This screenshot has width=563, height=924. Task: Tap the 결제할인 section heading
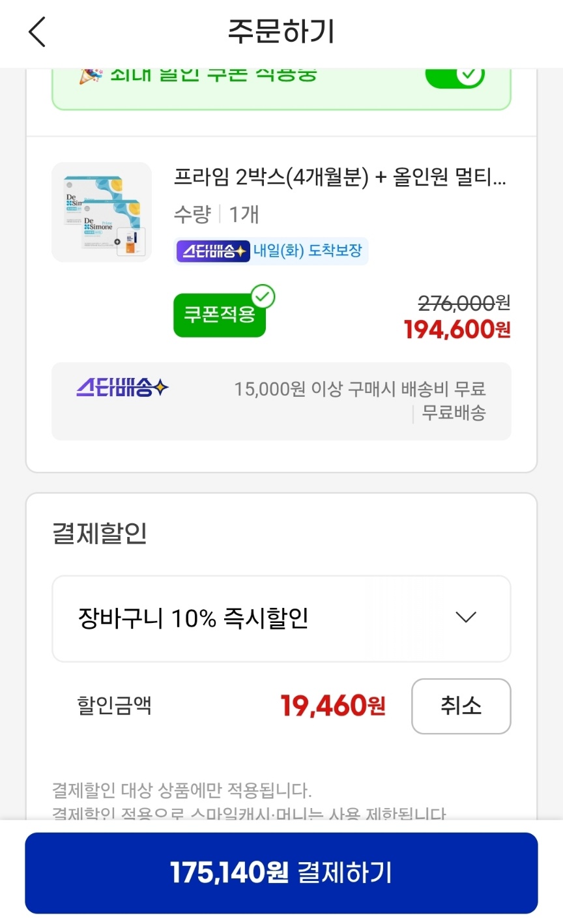click(100, 533)
